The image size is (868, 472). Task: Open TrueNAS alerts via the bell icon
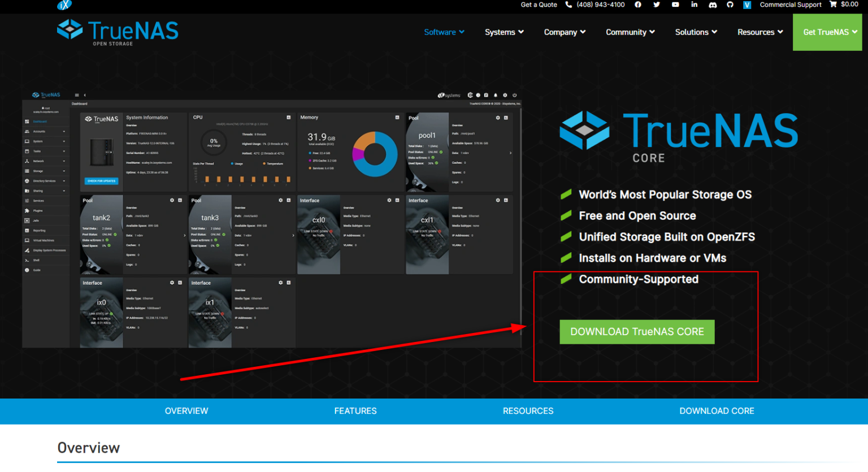coord(496,96)
